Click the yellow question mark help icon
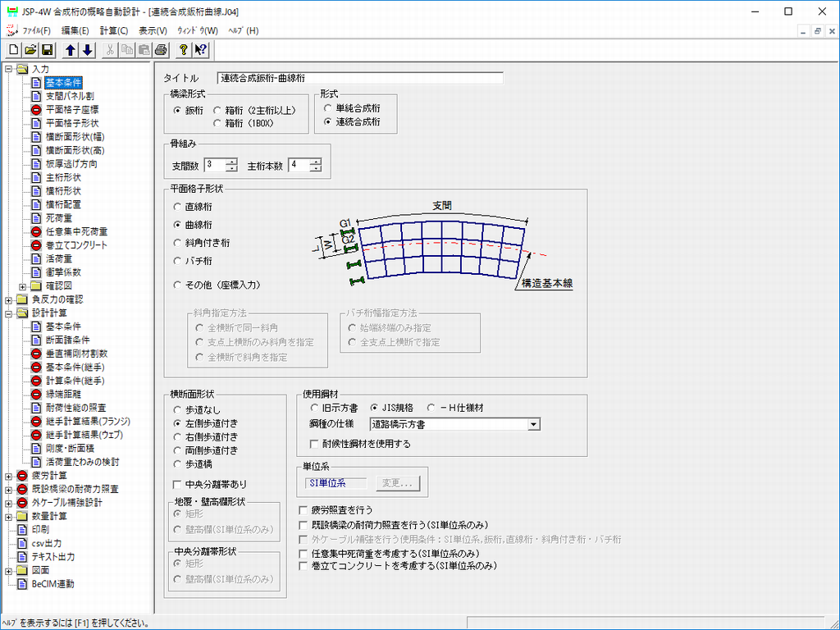This screenshot has width=840, height=630. tap(184, 50)
